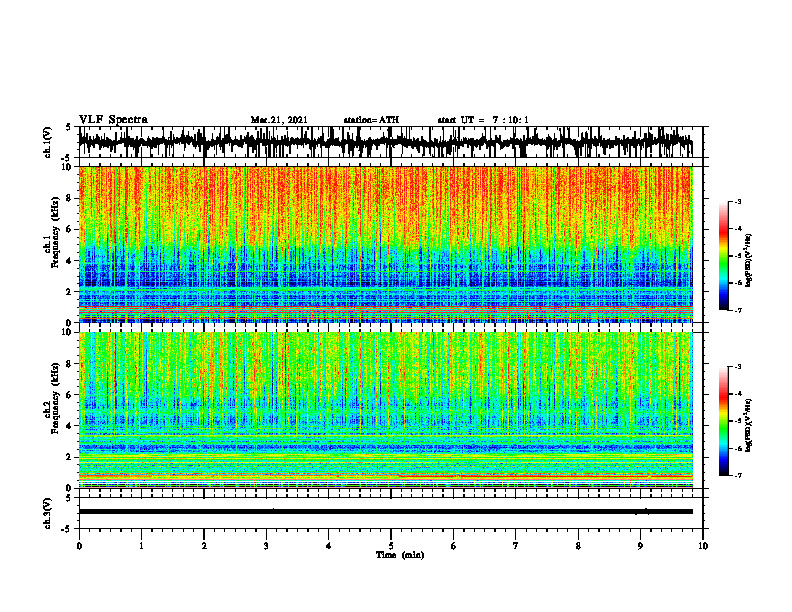Screen dimensions: 792x612
Task: Click inside the ch.1 spectrogram panel
Action: point(386,244)
